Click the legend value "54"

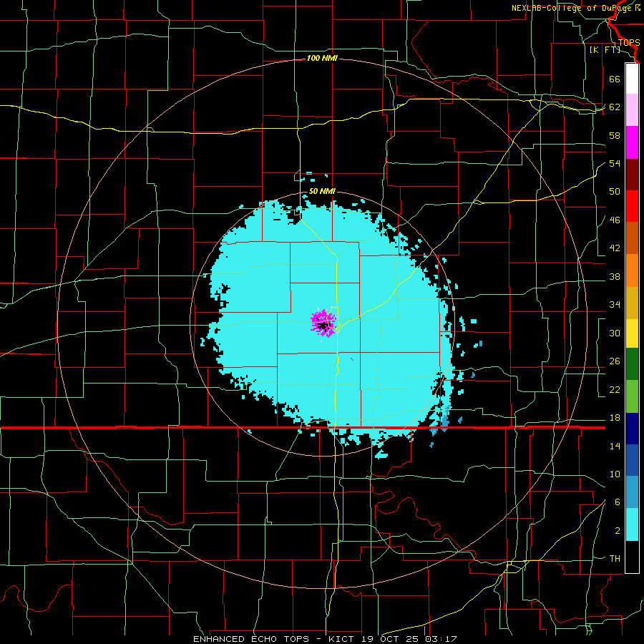[615, 163]
